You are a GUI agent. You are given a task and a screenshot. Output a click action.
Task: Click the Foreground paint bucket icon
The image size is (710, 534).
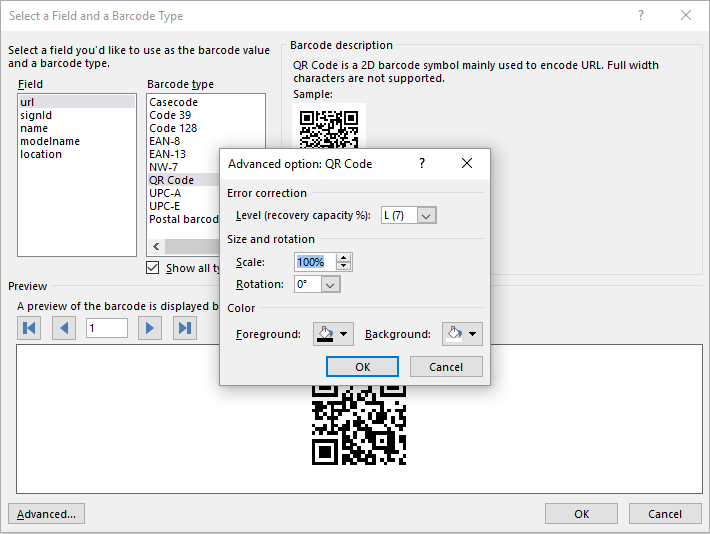(325, 334)
